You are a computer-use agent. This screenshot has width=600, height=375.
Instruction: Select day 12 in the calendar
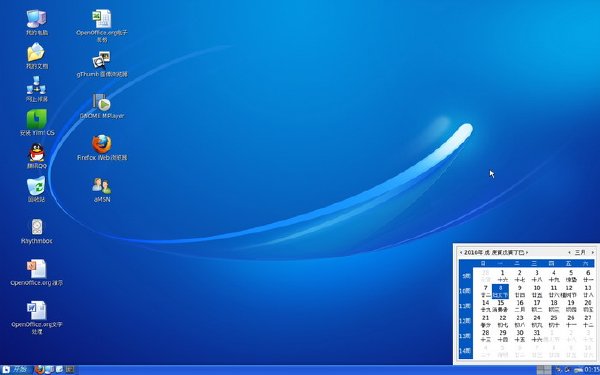coord(569,291)
